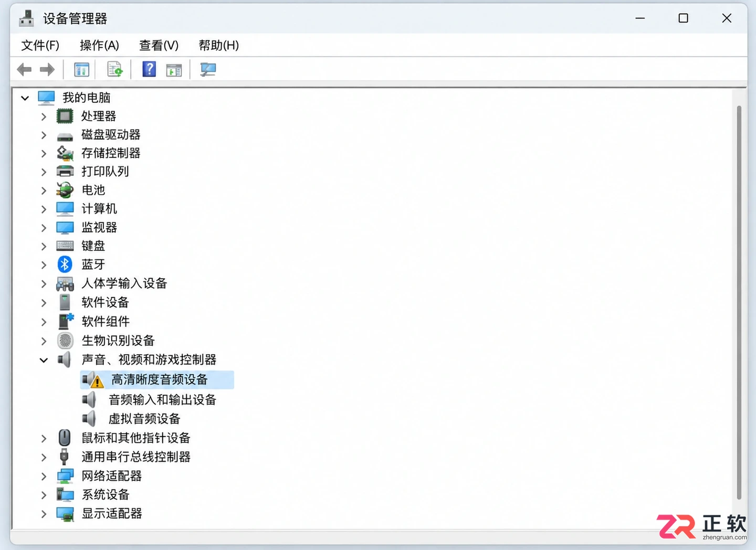Image resolution: width=756 pixels, height=550 pixels.
Task: Click the disk drive icon
Action: pos(65,136)
